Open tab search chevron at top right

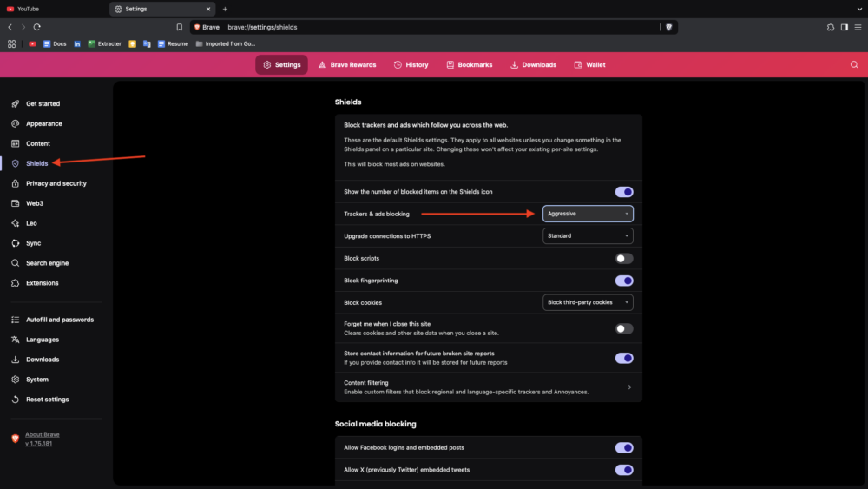(859, 9)
